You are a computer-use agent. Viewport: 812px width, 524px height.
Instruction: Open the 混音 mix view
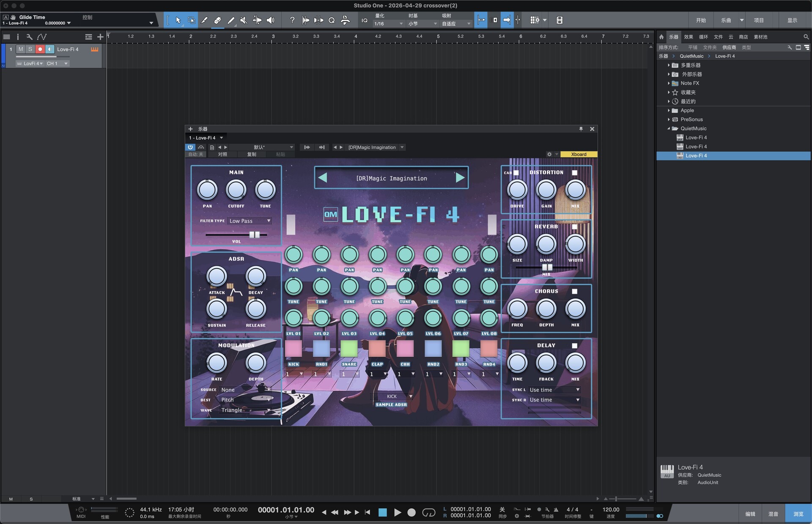point(773,514)
